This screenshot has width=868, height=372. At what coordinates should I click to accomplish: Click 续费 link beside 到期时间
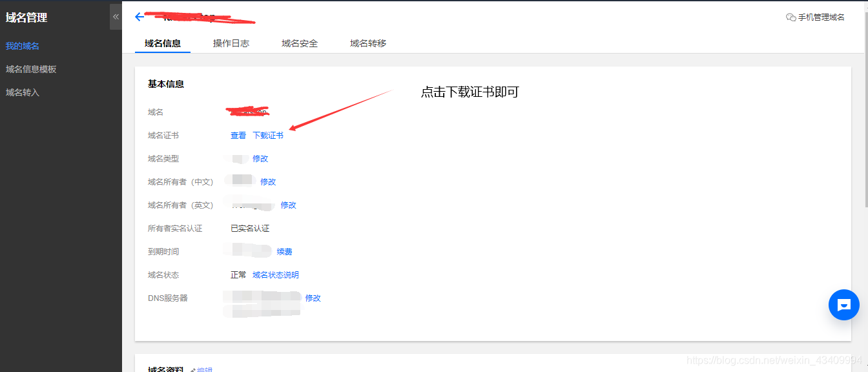pos(285,252)
